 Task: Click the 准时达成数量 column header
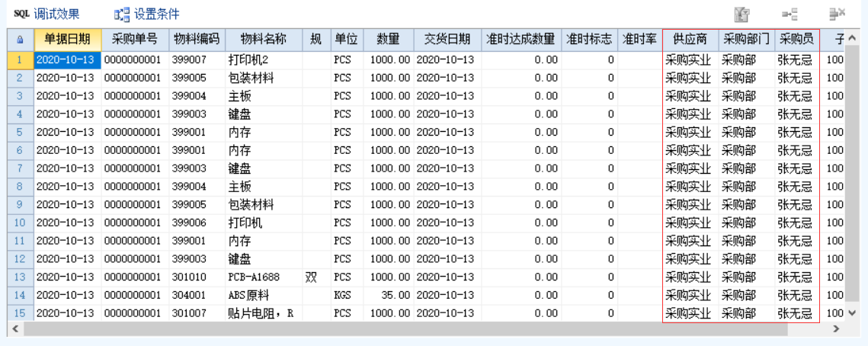coord(521,40)
